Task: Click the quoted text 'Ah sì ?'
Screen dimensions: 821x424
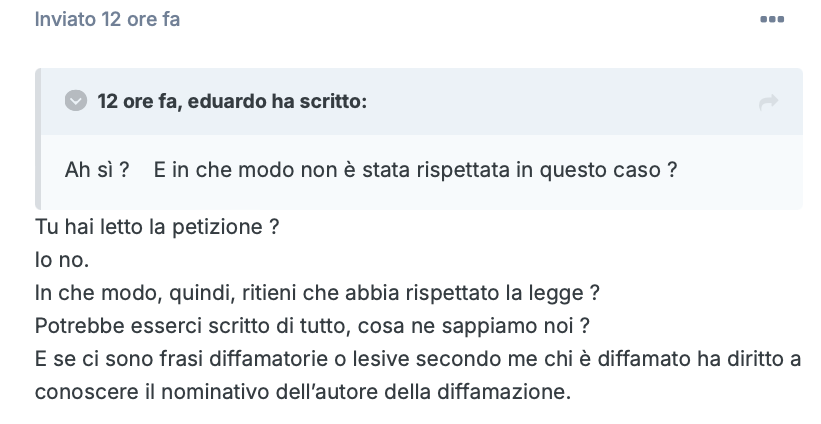Action: pyautogui.click(x=97, y=170)
